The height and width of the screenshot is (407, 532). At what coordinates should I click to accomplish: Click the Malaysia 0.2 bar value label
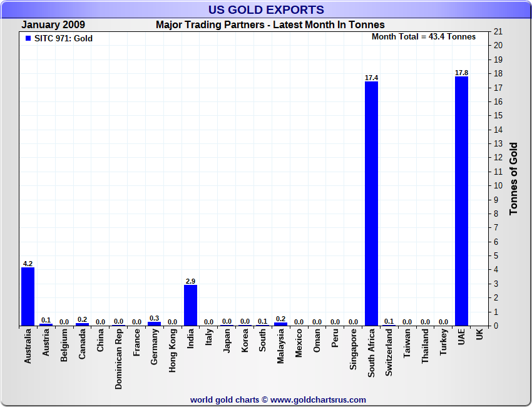[x=280, y=319]
